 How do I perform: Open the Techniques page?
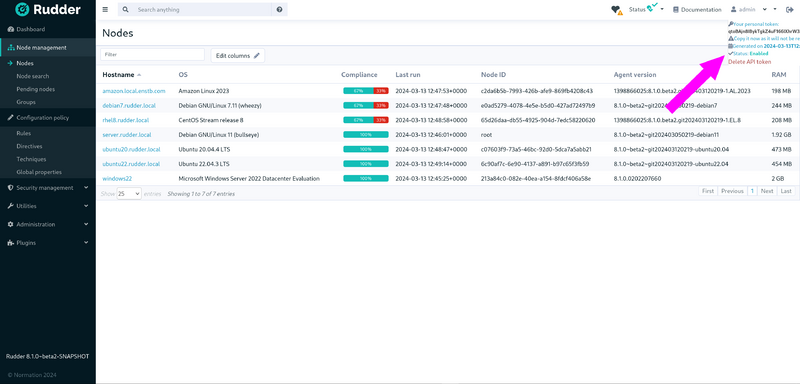tap(31, 159)
